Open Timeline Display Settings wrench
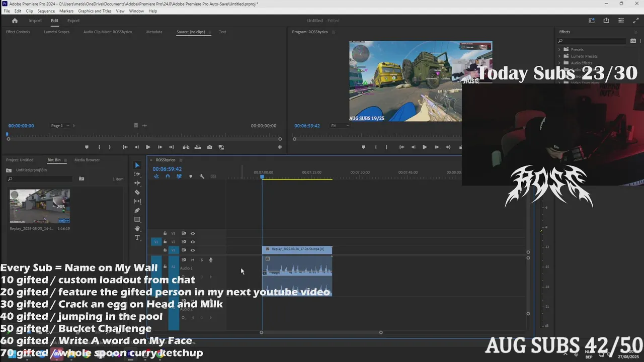644x362 pixels. click(x=202, y=176)
